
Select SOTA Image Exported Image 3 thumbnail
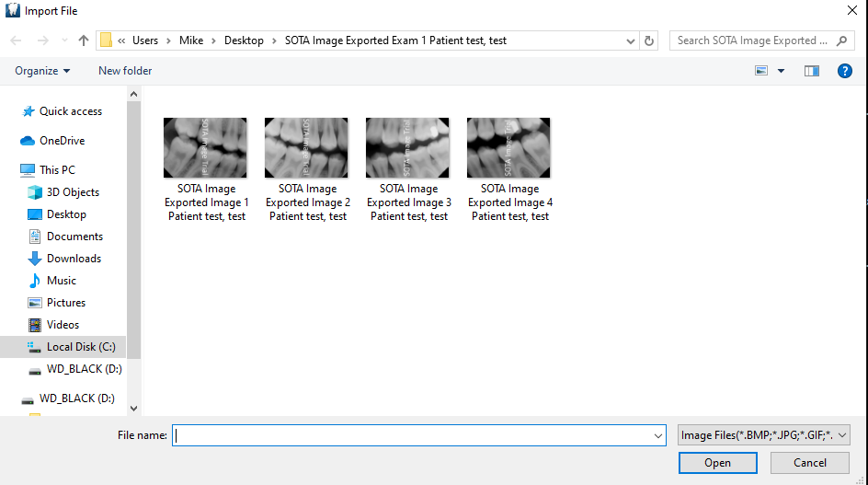point(408,169)
